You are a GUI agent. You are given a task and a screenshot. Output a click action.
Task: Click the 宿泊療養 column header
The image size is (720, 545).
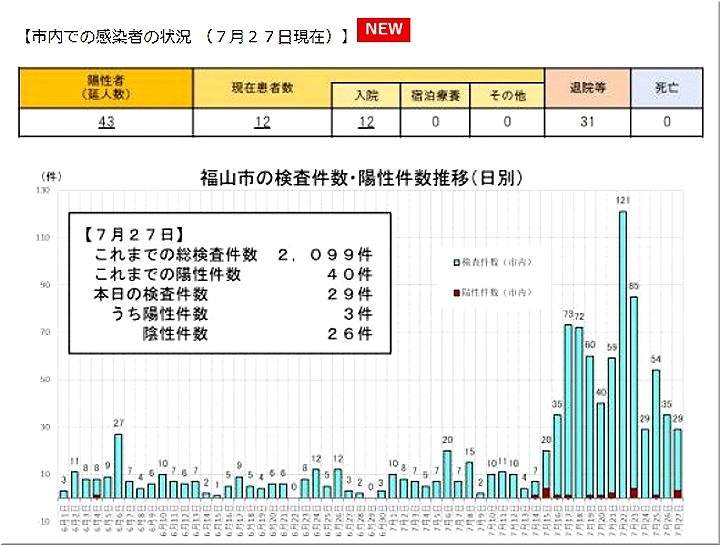coord(435,96)
